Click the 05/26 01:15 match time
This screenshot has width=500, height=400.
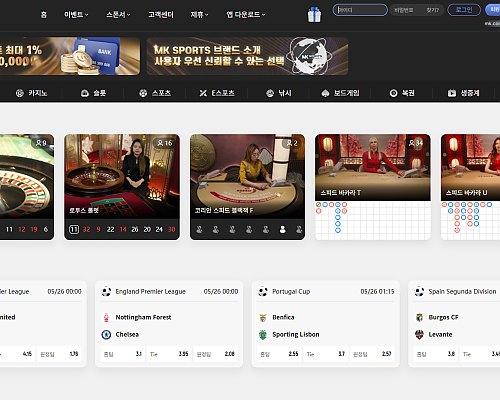click(377, 292)
